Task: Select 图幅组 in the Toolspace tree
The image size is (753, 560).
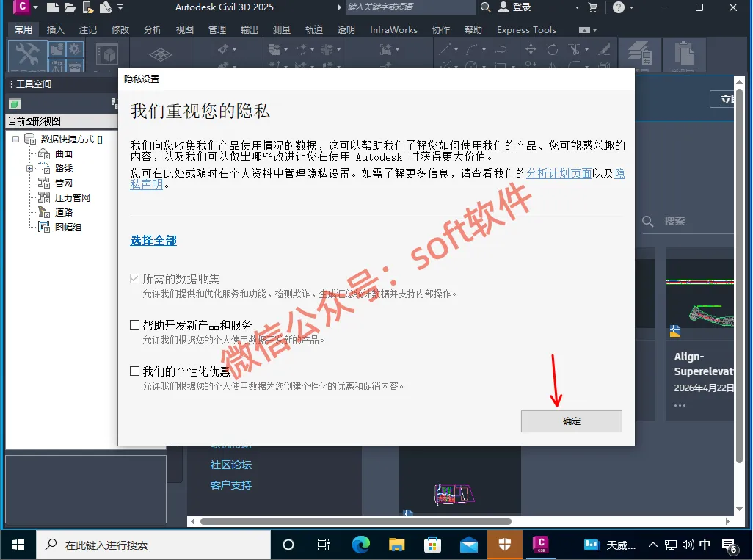Action: point(68,228)
